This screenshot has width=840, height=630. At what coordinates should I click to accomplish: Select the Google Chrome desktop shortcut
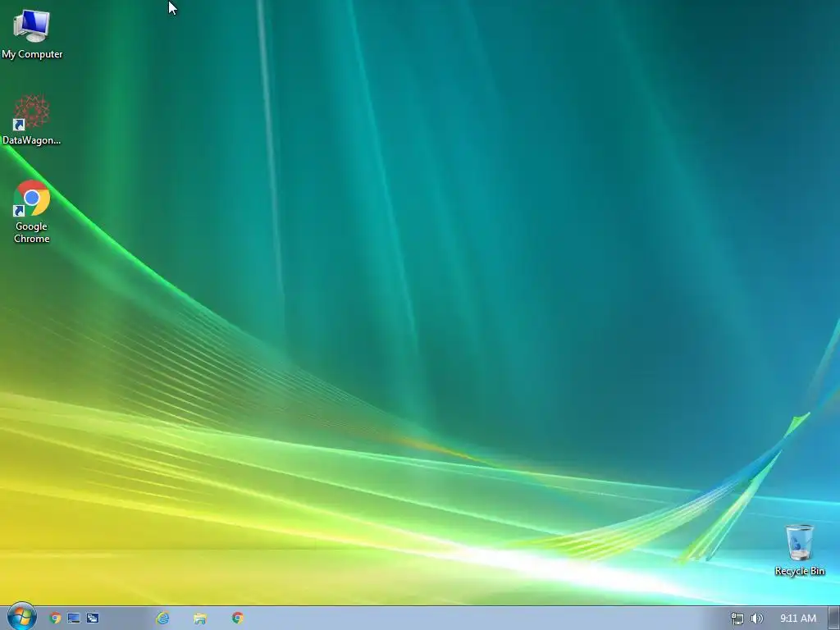[32, 212]
